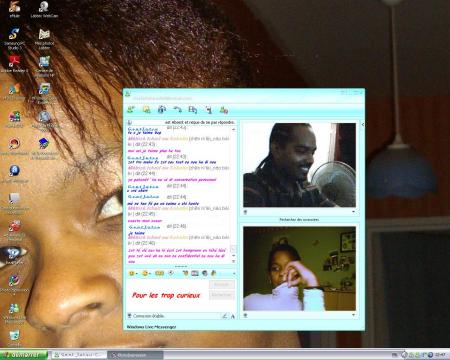Viewport: 450px width, 360px height.
Task: Open the dropdown under the bottom webcam video
Action: (x=353, y=315)
